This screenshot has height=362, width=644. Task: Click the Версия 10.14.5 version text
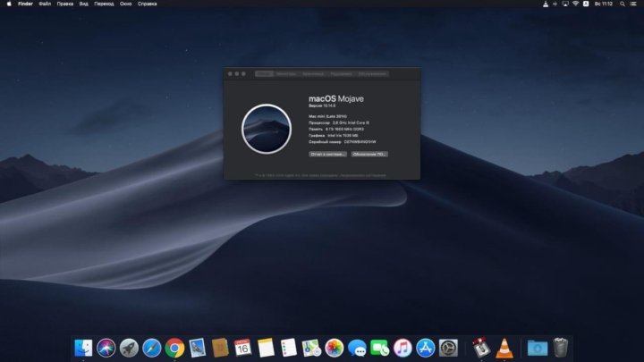[322, 105]
